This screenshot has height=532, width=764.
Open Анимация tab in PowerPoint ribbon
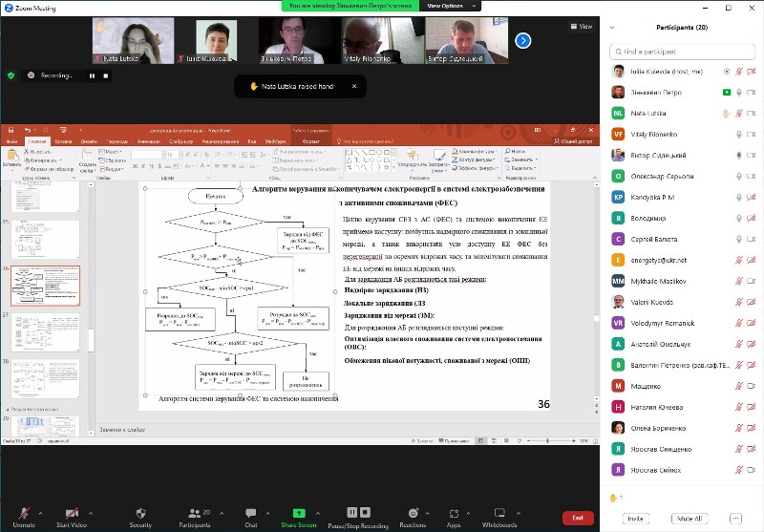(149, 141)
